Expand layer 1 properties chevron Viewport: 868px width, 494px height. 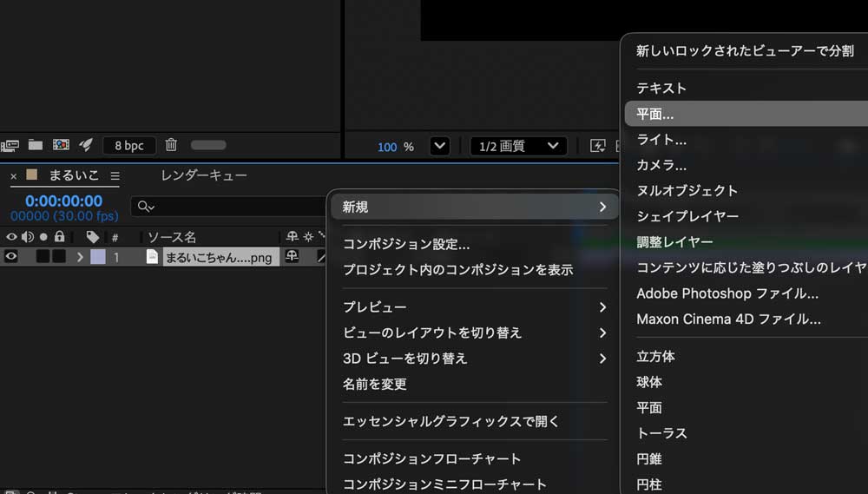click(x=80, y=257)
